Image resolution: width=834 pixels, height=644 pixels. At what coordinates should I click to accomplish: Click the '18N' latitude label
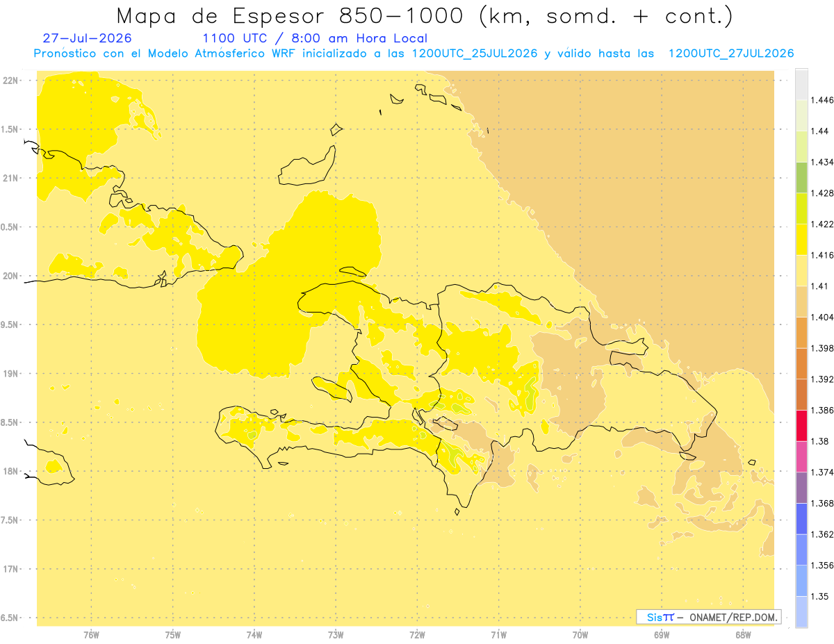(11, 472)
